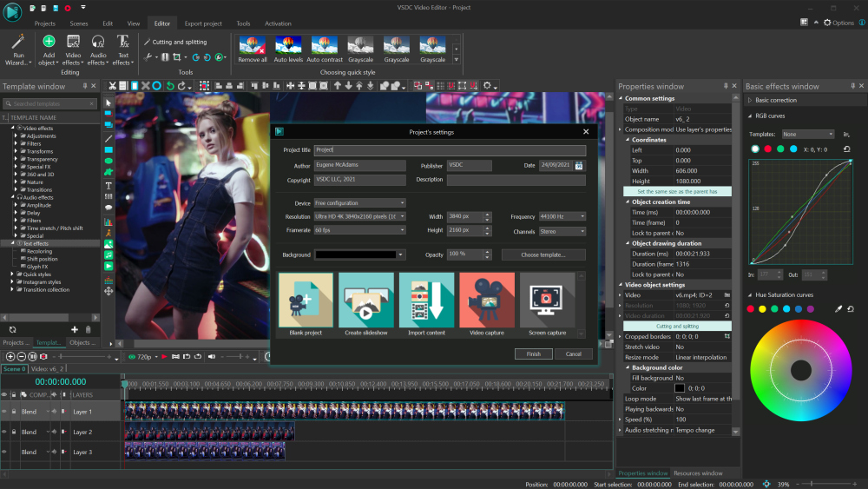The image size is (868, 489).
Task: Click the speaker volume icon in the preview bar
Action: tap(212, 357)
